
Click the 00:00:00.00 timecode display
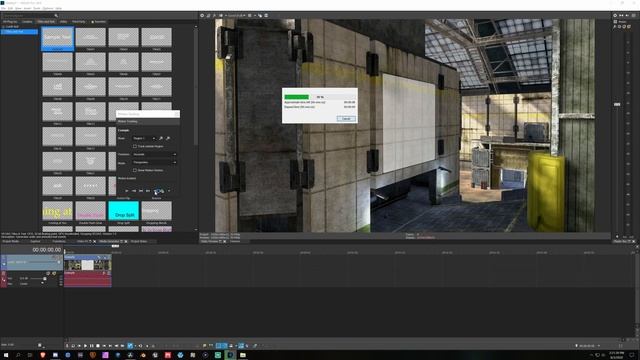47,250
